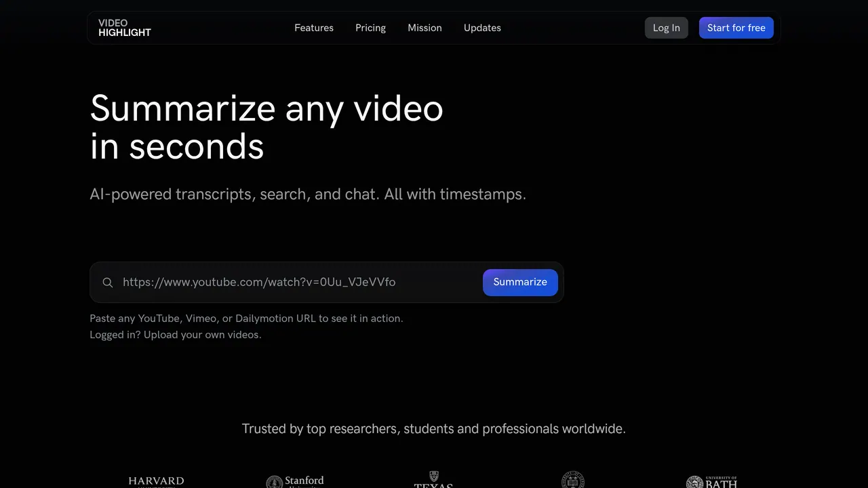Click the search magnifier icon
The height and width of the screenshot is (488, 868).
coord(108,283)
